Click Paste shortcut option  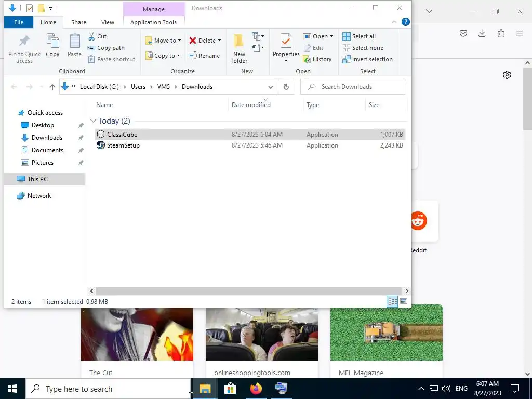(111, 59)
